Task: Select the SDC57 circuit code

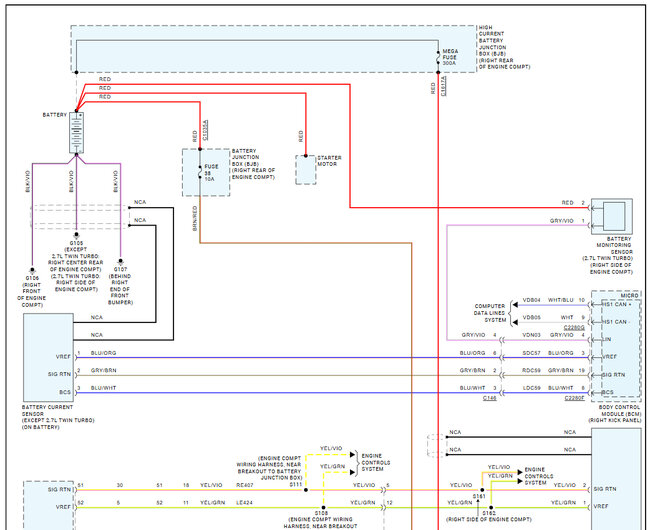Action: pyautogui.click(x=531, y=353)
